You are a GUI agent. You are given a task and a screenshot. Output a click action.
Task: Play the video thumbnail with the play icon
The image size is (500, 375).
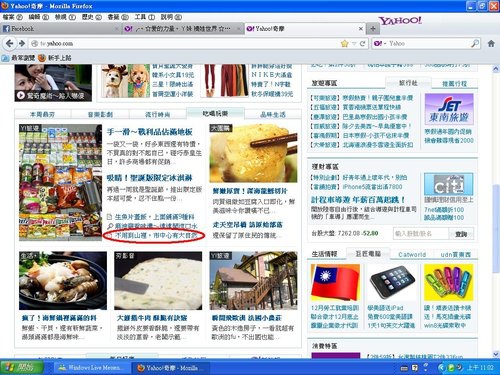[53, 83]
